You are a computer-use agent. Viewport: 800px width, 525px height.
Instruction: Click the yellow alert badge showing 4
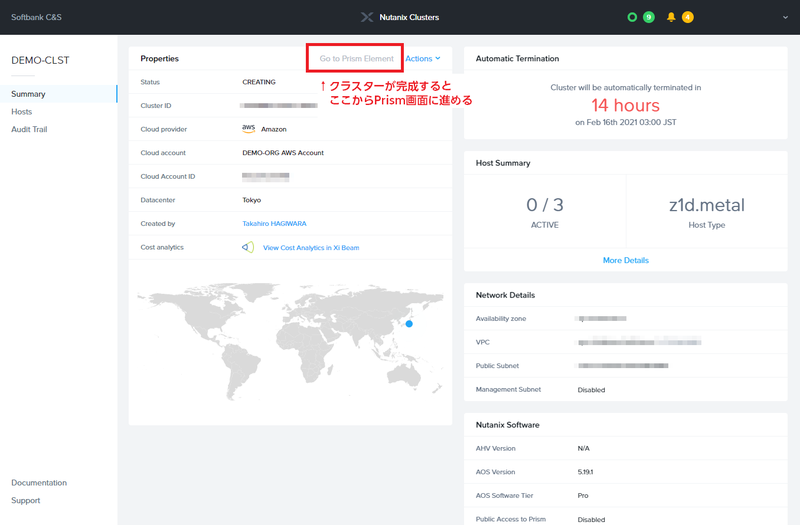pyautogui.click(x=688, y=17)
